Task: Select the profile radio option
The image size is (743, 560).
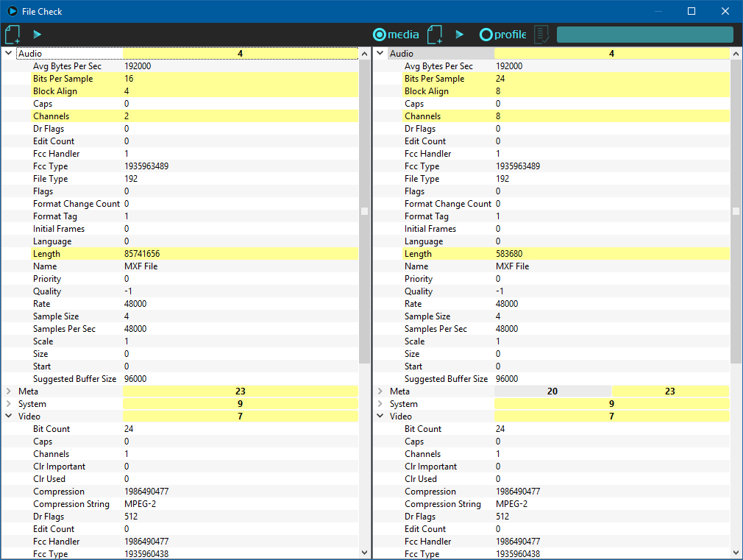Action: click(503, 35)
